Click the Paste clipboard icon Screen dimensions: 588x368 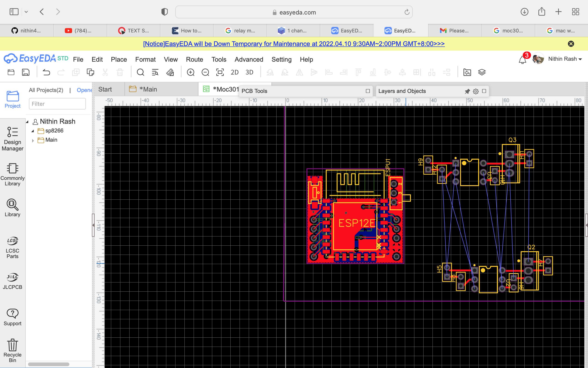point(90,72)
